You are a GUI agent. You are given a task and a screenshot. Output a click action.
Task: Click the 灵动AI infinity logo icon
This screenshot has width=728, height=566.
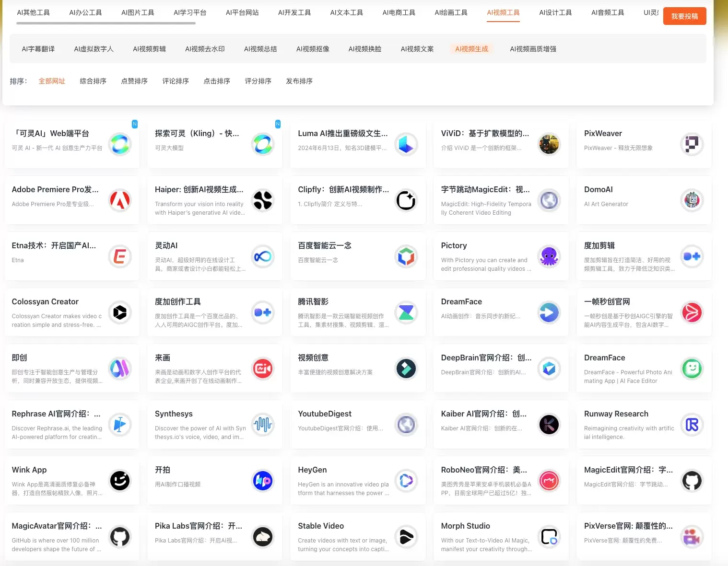coord(263,256)
